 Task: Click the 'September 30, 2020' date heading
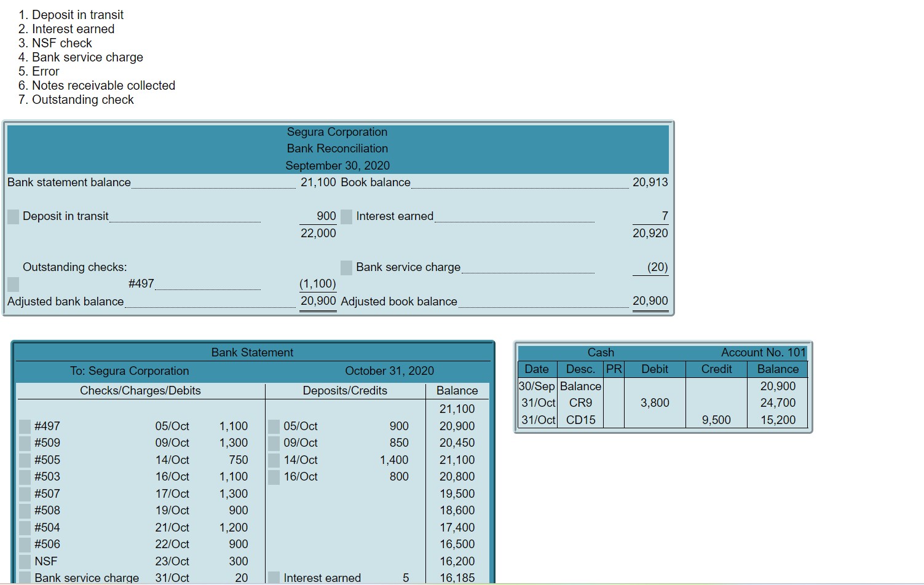[338, 166]
